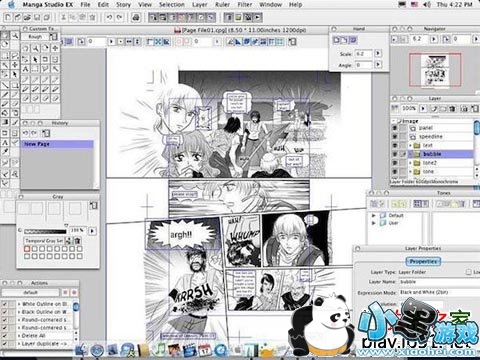This screenshot has height=360, width=480.
Task: Expand the Black Outline action
Action: (19, 312)
